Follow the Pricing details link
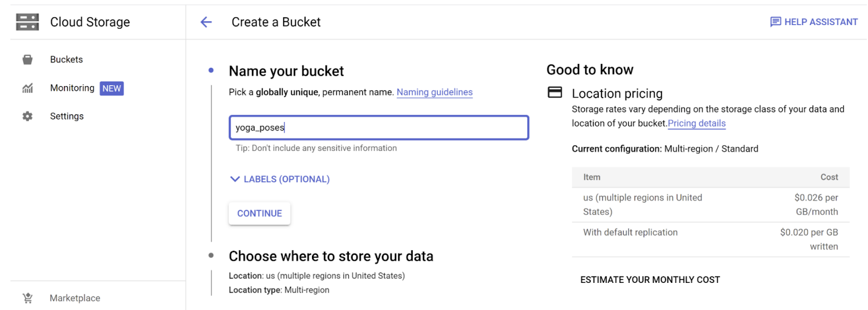This screenshot has width=868, height=310. point(697,124)
